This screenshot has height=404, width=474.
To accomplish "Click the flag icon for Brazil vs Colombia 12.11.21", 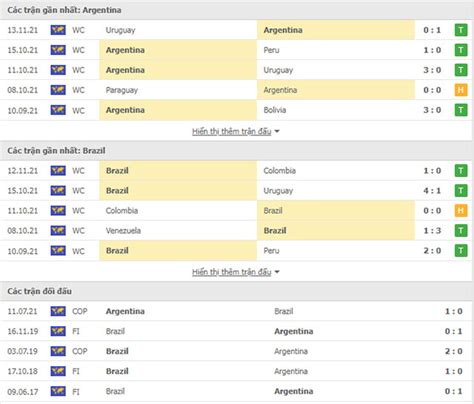I will [58, 171].
